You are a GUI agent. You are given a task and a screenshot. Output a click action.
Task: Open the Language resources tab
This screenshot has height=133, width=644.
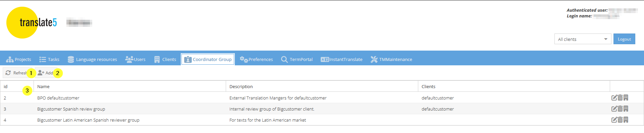92,59
